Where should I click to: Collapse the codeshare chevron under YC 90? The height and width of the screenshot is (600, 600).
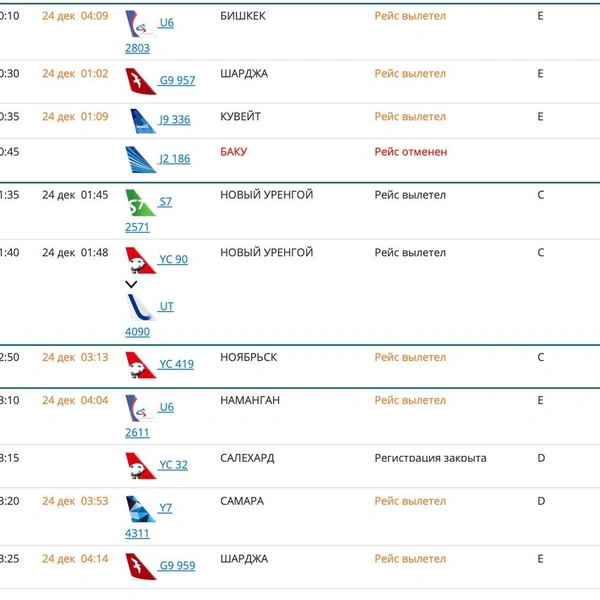pyautogui.click(x=131, y=284)
